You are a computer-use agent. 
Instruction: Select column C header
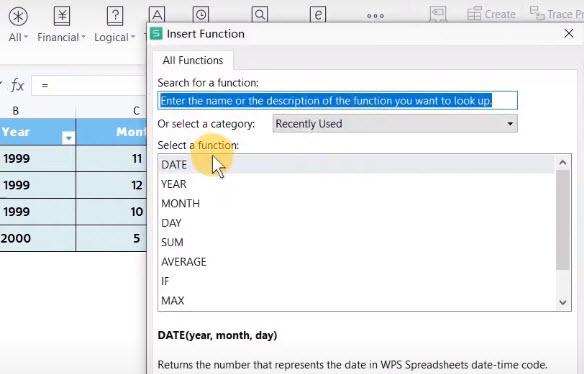(x=111, y=111)
